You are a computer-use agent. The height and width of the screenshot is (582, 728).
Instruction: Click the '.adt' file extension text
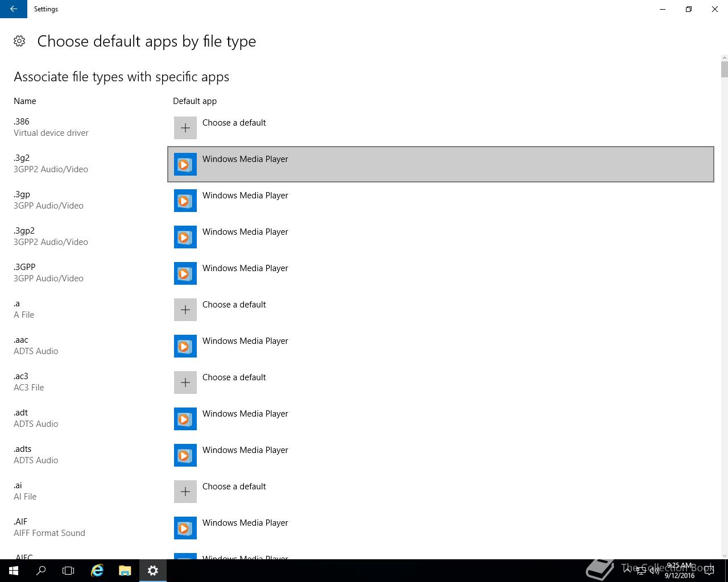coord(20,413)
